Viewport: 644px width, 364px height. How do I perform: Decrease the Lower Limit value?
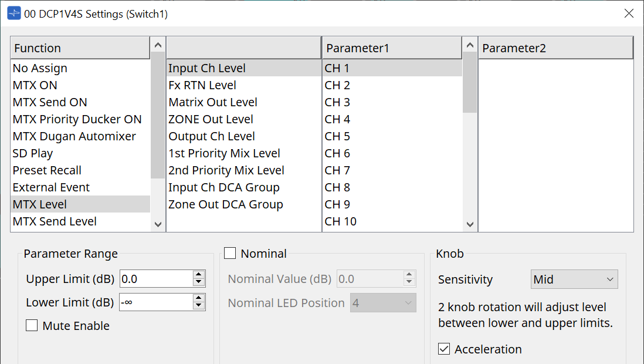[x=199, y=306]
